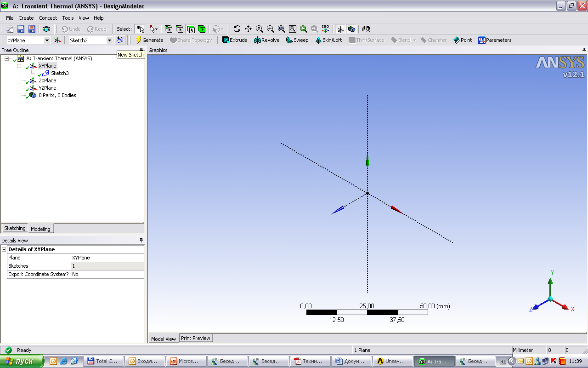Open the Windows Start button 'пуск'

click(x=23, y=361)
